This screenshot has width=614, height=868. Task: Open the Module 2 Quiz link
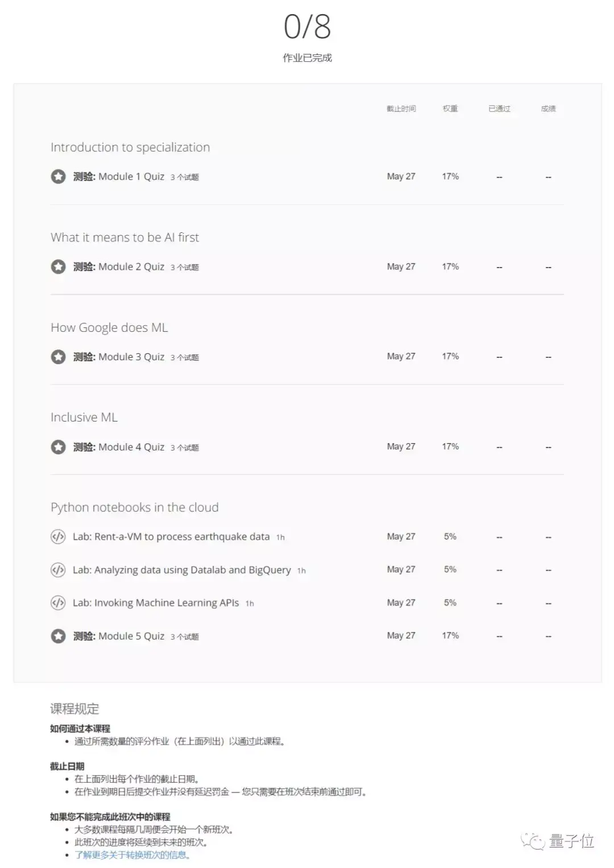[131, 266]
